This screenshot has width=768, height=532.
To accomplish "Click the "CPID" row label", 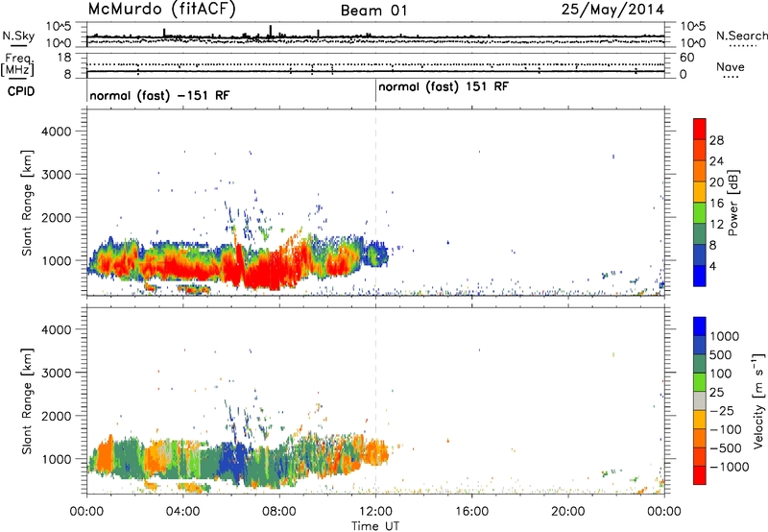I will (x=21, y=91).
